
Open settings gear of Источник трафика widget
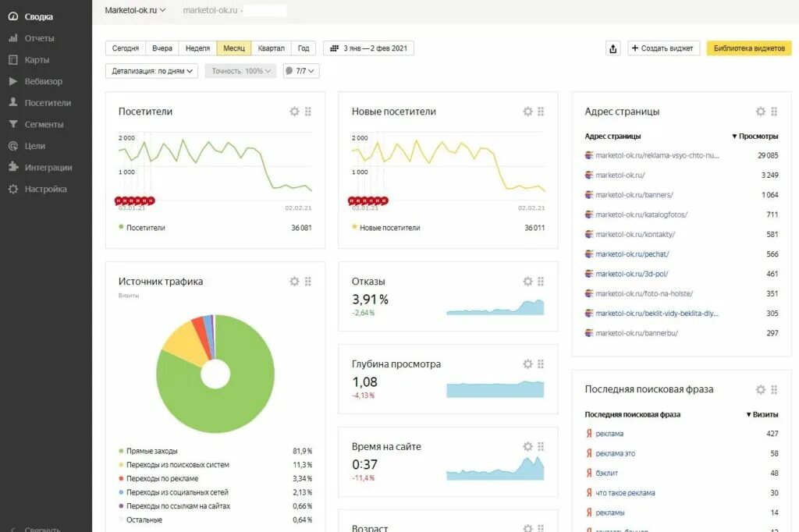294,282
